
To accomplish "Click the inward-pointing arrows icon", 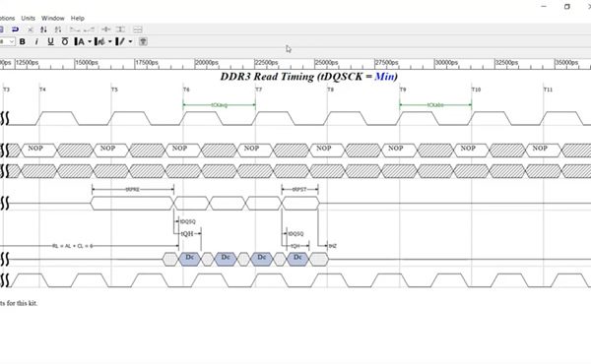I will (106, 30).
